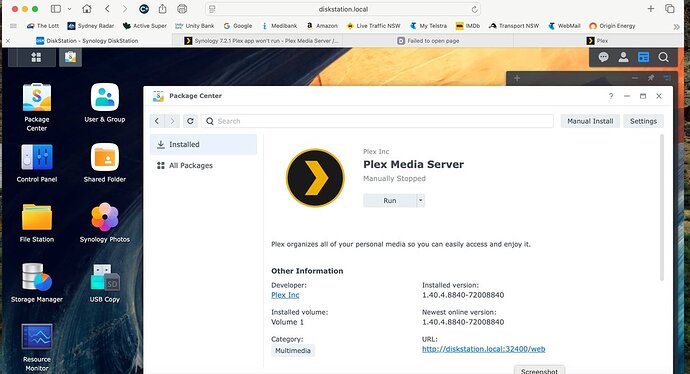This screenshot has width=690, height=374.
Task: Open Storage Manager desktop icon
Action: coord(37,282)
